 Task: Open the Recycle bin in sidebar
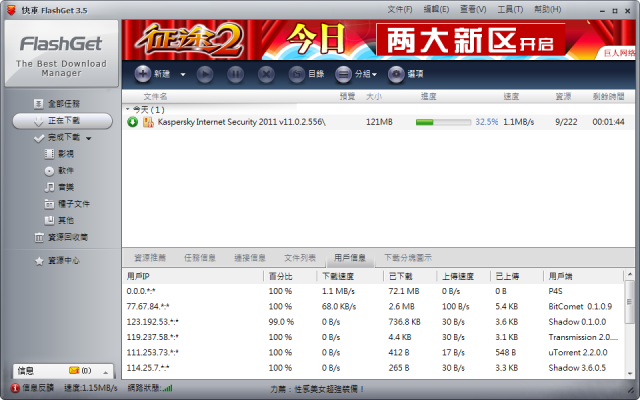61,238
